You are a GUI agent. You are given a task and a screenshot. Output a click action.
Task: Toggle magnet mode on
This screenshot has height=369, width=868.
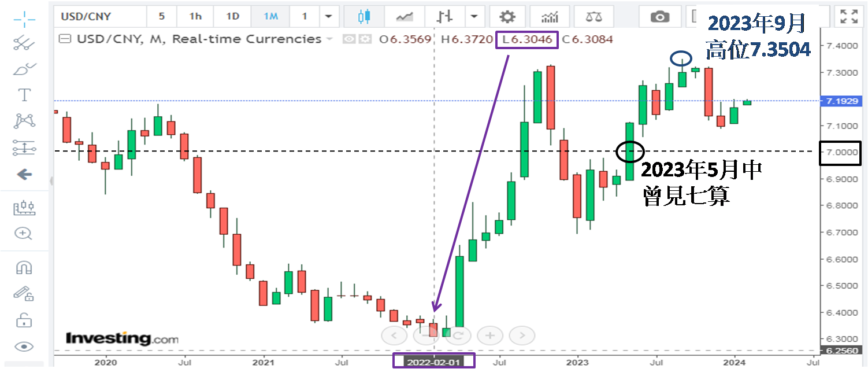(x=24, y=267)
